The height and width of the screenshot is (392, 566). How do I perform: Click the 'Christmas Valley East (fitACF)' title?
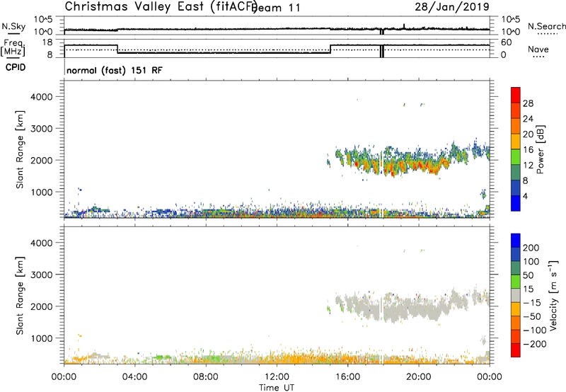(161, 6)
